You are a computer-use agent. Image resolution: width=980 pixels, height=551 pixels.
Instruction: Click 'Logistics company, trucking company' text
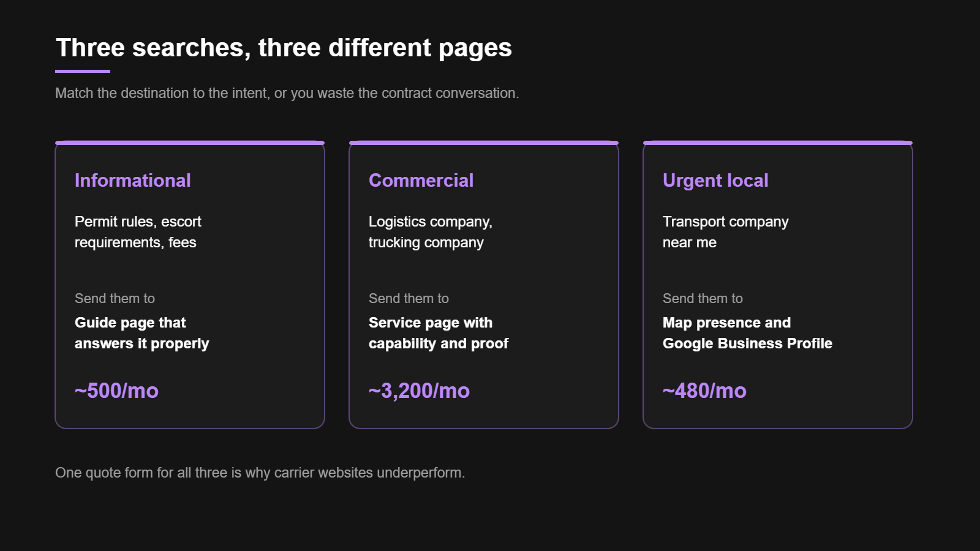[x=431, y=232]
